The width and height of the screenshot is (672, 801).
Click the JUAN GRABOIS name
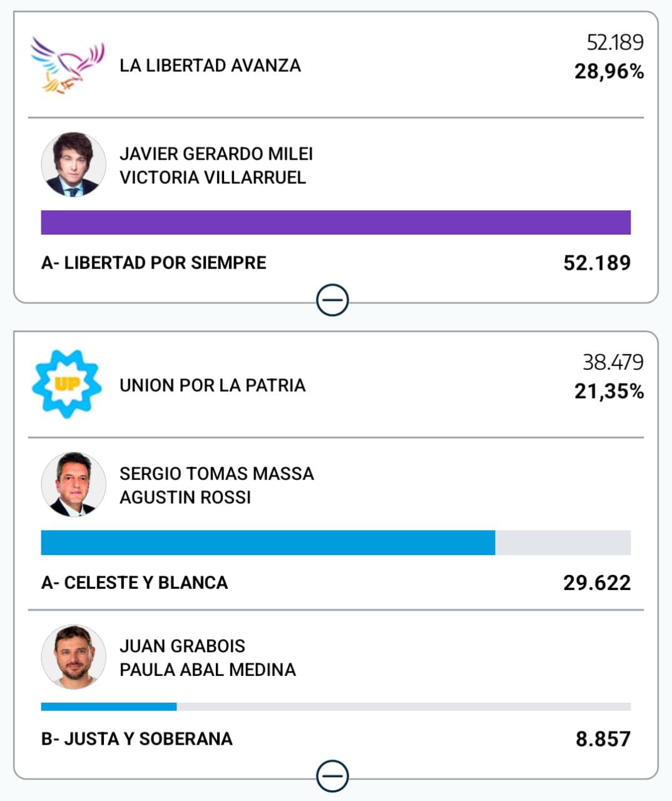[x=182, y=646]
